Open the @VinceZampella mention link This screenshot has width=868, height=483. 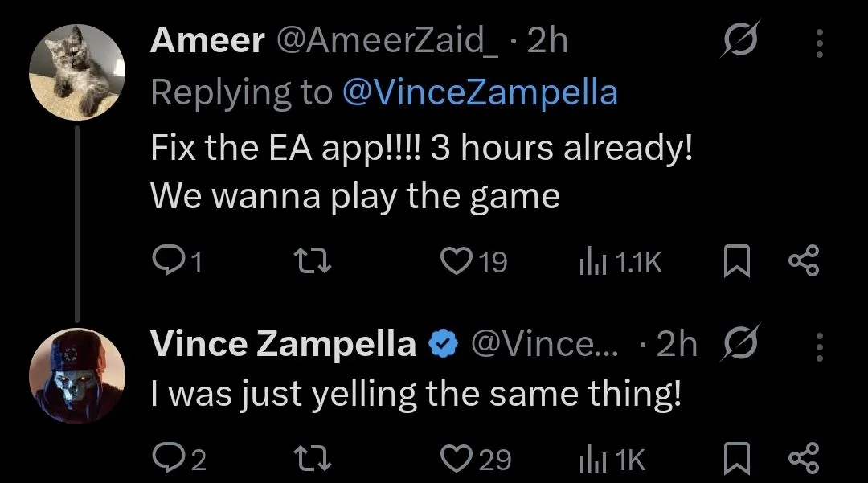click(x=480, y=93)
